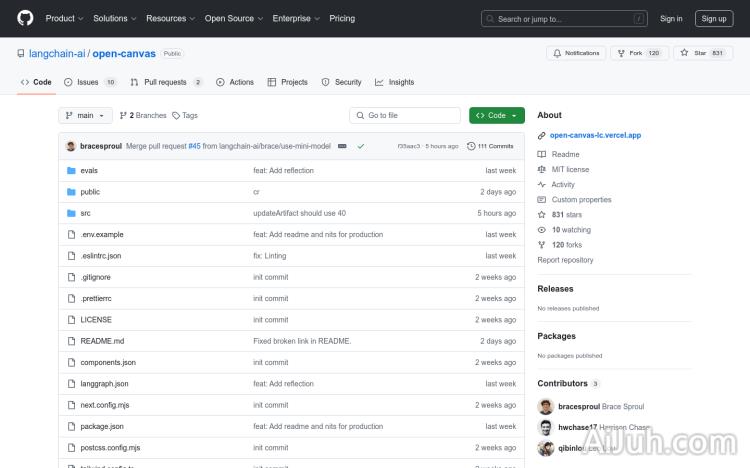Click the Notifications bell icon
The image size is (750, 468).
coord(557,53)
